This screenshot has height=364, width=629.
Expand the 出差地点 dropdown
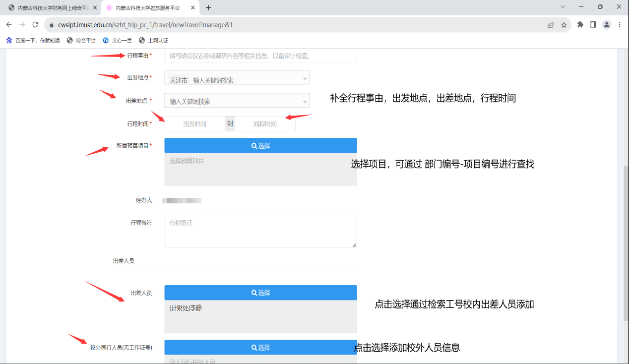coord(305,102)
